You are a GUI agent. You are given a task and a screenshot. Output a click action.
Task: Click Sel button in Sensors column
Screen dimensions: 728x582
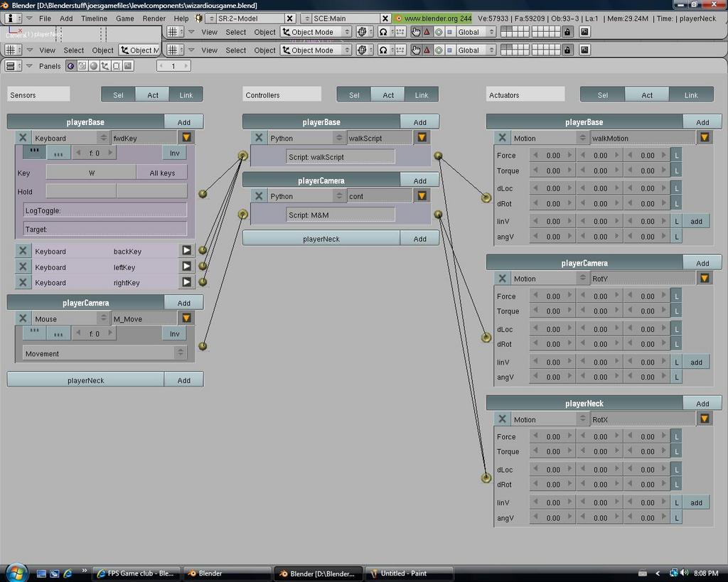tap(119, 95)
